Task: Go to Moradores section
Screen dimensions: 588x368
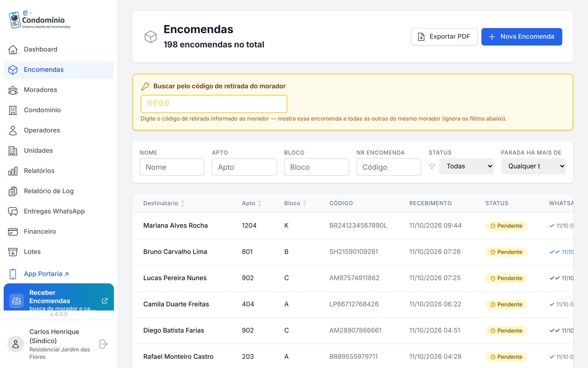Action: [59, 90]
